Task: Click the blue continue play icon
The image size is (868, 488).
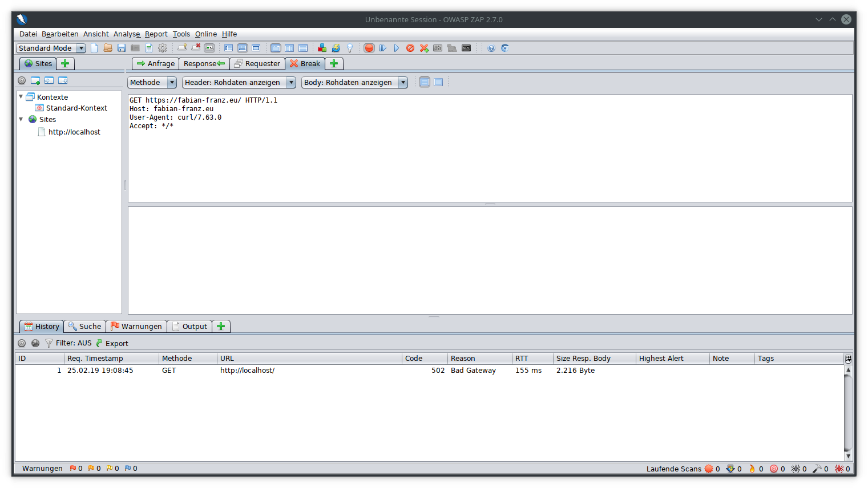Action: (397, 48)
